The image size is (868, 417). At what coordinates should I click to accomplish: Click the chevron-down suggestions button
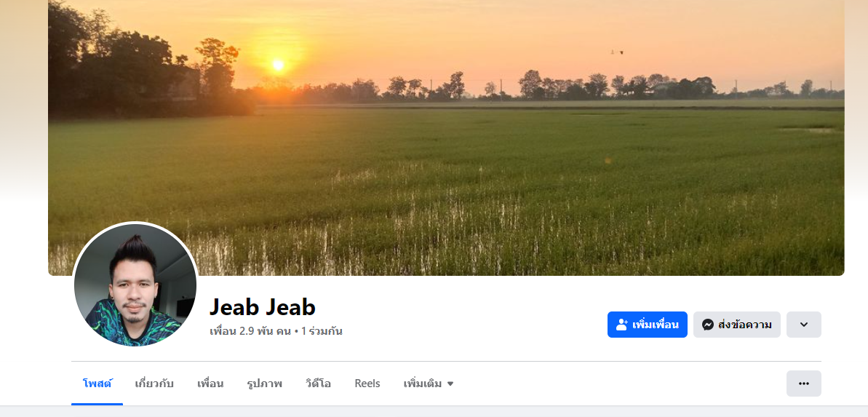click(804, 325)
